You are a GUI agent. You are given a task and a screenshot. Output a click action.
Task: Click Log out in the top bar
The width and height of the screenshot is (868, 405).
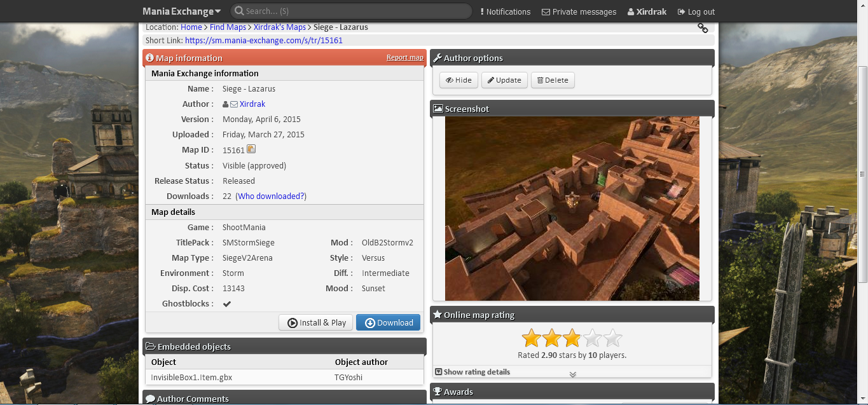point(696,11)
